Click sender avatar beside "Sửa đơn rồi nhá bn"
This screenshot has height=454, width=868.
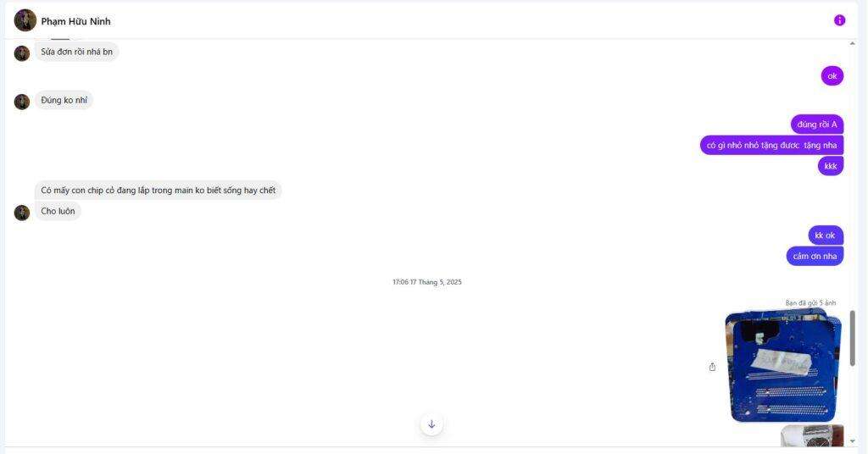coord(21,53)
